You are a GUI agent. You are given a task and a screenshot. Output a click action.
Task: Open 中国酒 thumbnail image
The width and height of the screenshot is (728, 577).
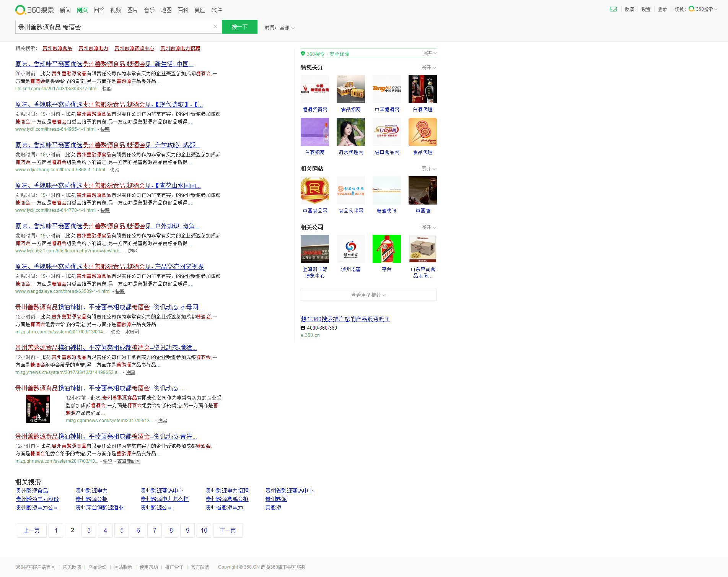[x=423, y=190]
